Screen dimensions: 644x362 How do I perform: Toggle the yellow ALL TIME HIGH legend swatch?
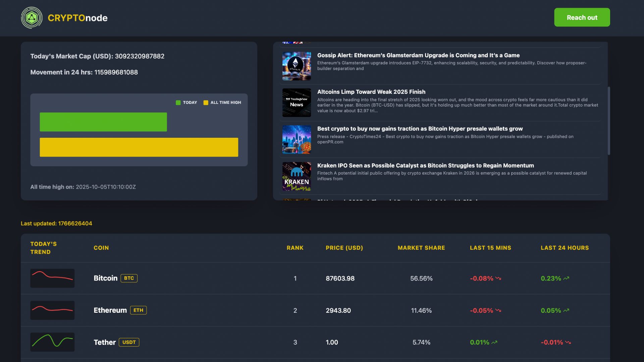tap(206, 102)
